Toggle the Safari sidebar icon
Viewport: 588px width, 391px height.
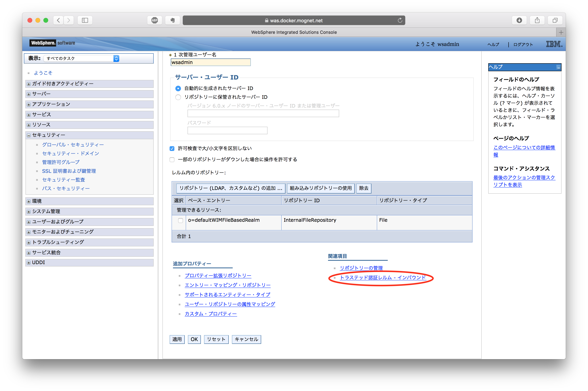(x=85, y=20)
